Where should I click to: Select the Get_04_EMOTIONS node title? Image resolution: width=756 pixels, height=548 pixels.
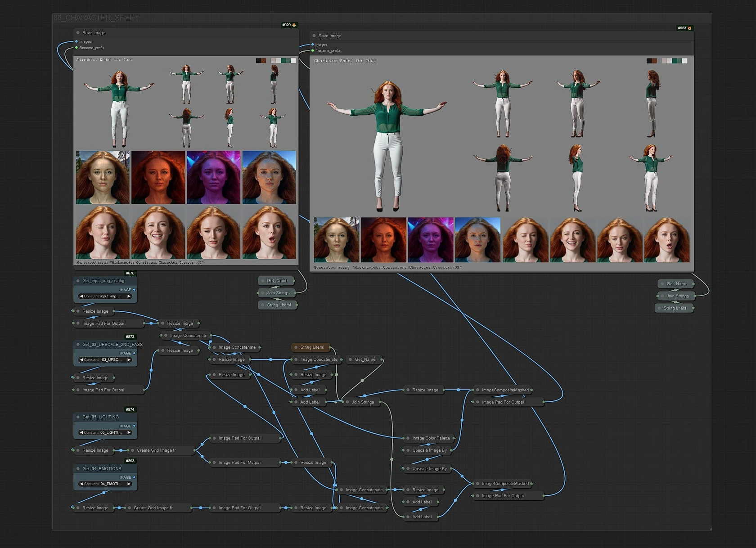pos(102,468)
